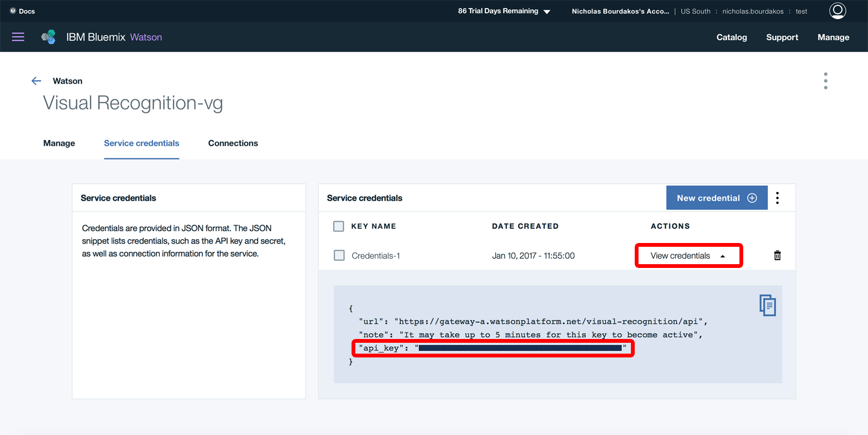868x435 pixels.
Task: Open the user avatar profile icon
Action: click(838, 11)
